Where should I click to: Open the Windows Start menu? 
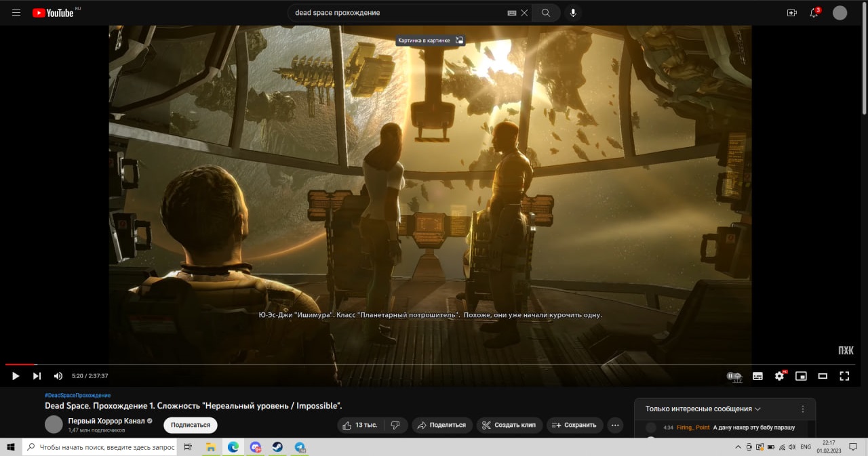(x=11, y=447)
